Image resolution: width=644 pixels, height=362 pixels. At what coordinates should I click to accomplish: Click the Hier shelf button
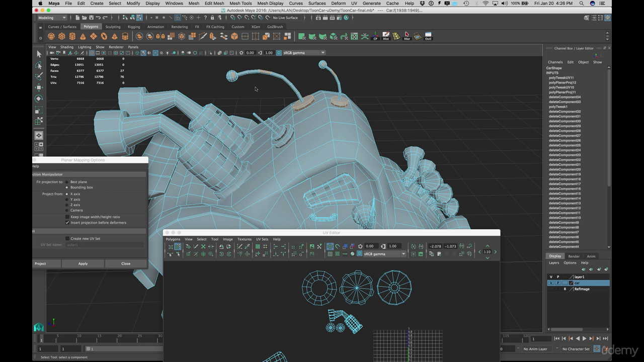tap(407, 36)
